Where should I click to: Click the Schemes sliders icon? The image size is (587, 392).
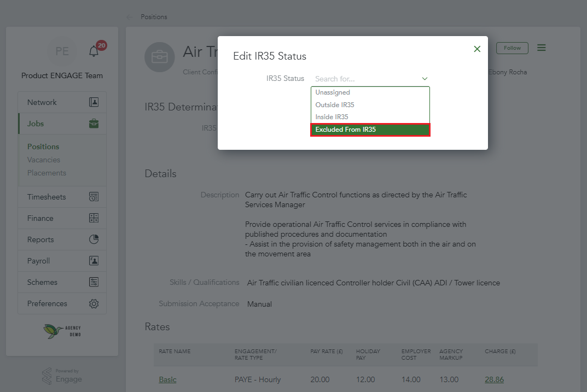click(94, 282)
